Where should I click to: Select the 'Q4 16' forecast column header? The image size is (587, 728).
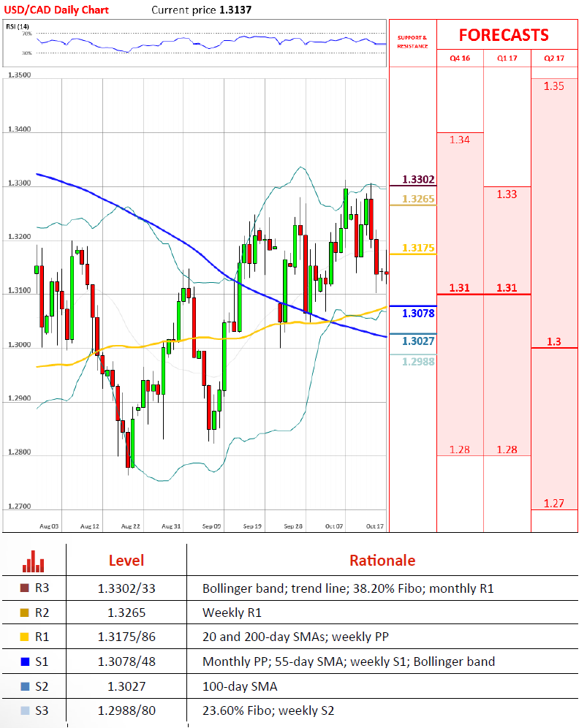(x=460, y=58)
